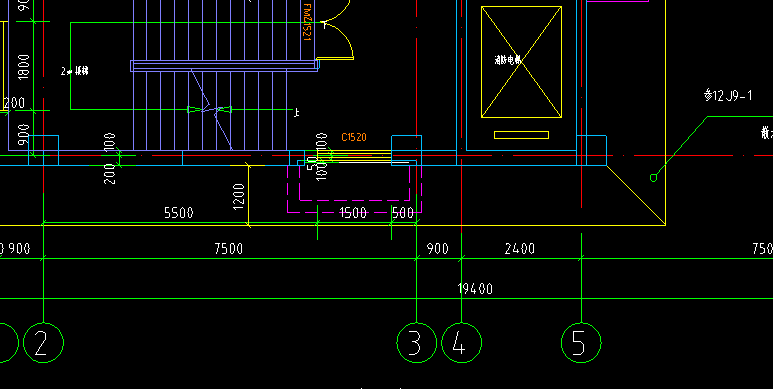Click the 7500 dimension between axes 2 and 3

pos(228,248)
